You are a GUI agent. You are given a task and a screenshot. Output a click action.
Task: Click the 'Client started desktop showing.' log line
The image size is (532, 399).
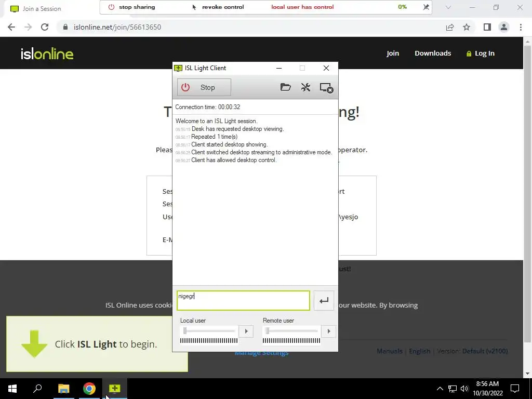click(229, 144)
